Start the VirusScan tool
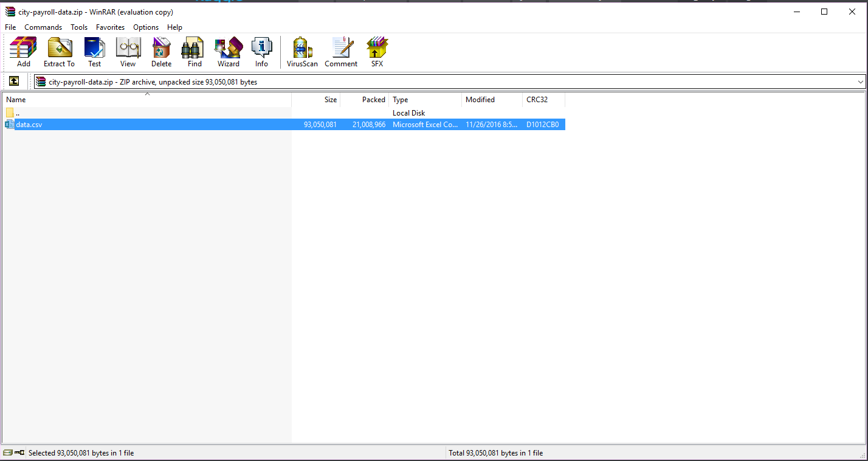868x461 pixels. coord(302,52)
